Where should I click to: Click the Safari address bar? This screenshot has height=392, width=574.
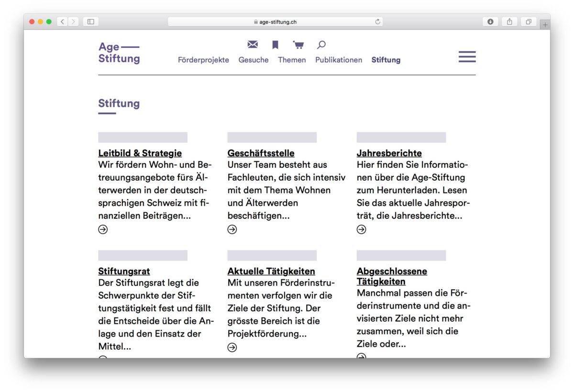275,22
